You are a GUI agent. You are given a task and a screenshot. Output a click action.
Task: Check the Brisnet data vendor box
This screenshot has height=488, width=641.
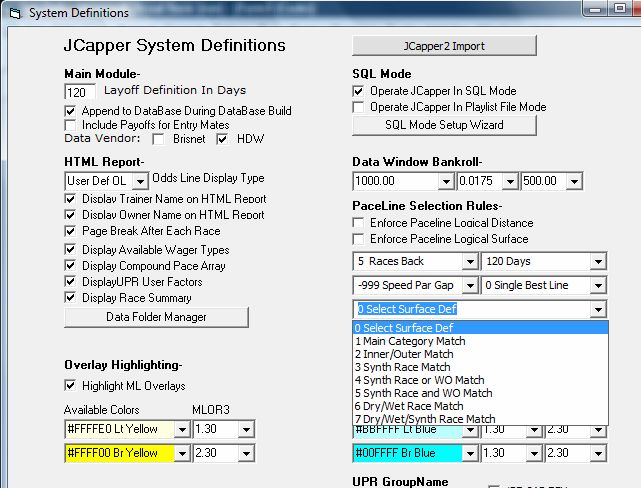(x=158, y=139)
